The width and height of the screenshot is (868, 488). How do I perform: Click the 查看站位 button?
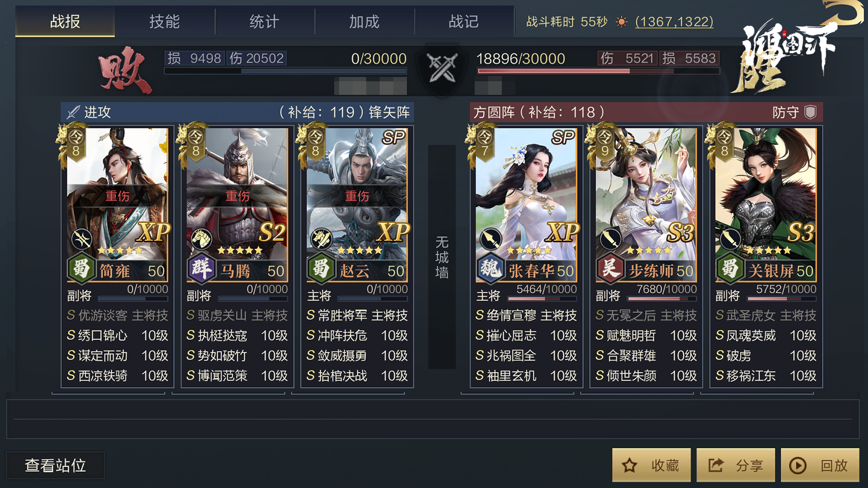coord(55,465)
